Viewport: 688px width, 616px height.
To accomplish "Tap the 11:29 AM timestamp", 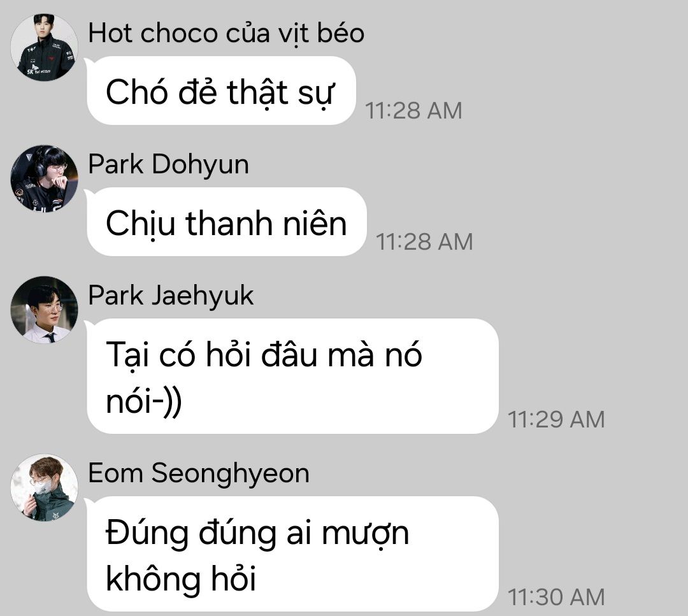I will (x=556, y=419).
